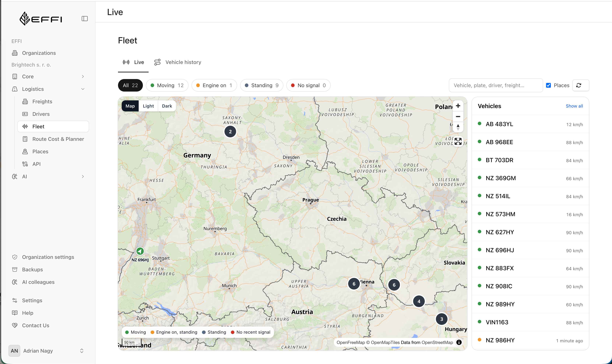Select the NZ 696HJ vehicle marker
This screenshot has width=612, height=364.
point(140,251)
